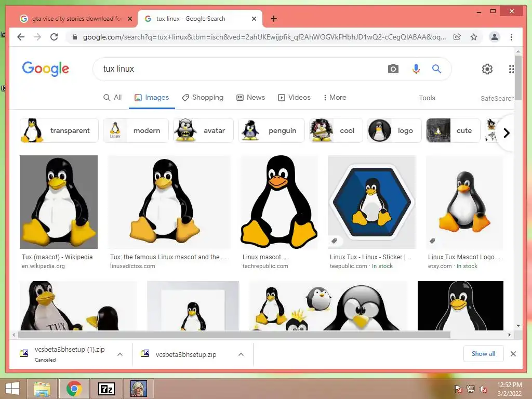Bookmark this page with the star icon
532x399 pixels.
(474, 37)
